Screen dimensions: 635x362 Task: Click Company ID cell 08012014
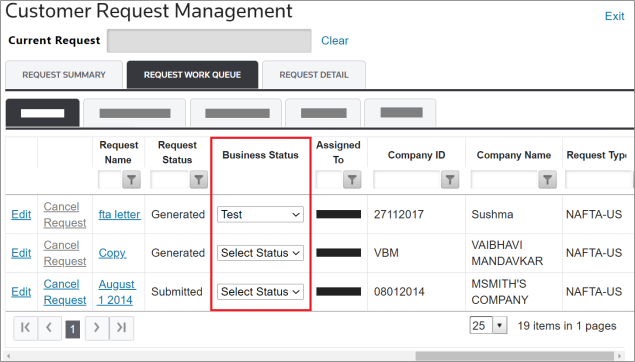(399, 292)
